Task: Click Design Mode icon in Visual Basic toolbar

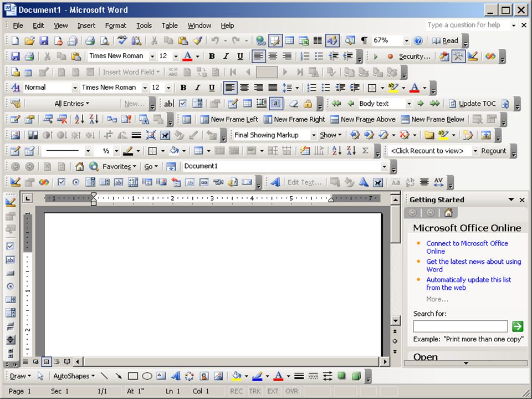Action: (x=473, y=57)
